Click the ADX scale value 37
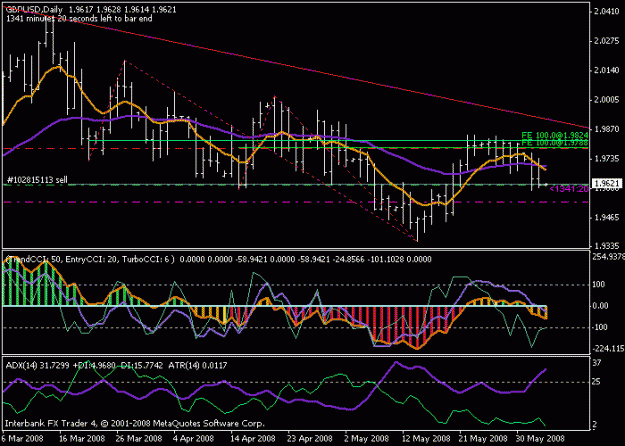Image resolution: width=625 pixels, height=446 pixels. [x=597, y=363]
